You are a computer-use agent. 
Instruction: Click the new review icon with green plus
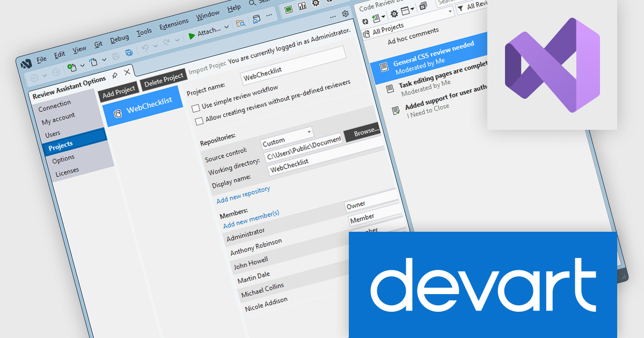pos(376,19)
